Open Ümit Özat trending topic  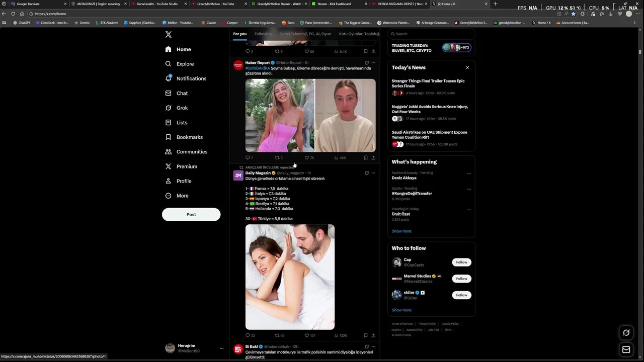coord(401,214)
